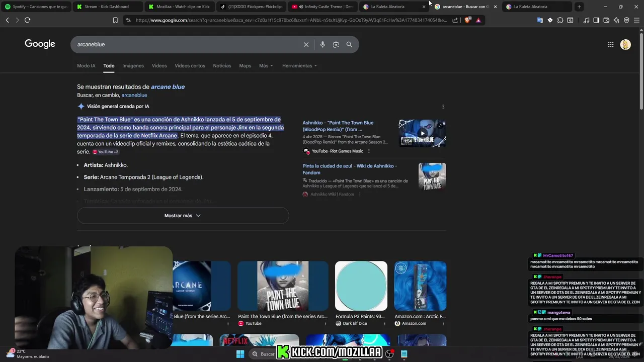The width and height of the screenshot is (644, 362).
Task: Click the music note media control icon
Action: click(x=586, y=20)
